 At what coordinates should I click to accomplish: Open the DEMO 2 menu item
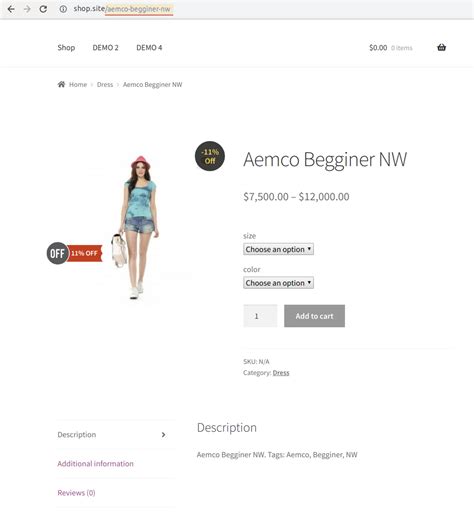tap(105, 48)
